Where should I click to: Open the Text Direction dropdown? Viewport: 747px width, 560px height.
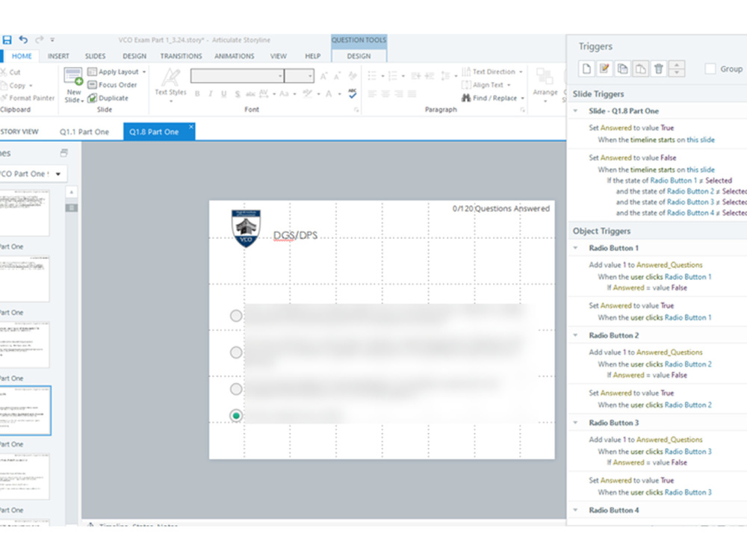click(521, 72)
